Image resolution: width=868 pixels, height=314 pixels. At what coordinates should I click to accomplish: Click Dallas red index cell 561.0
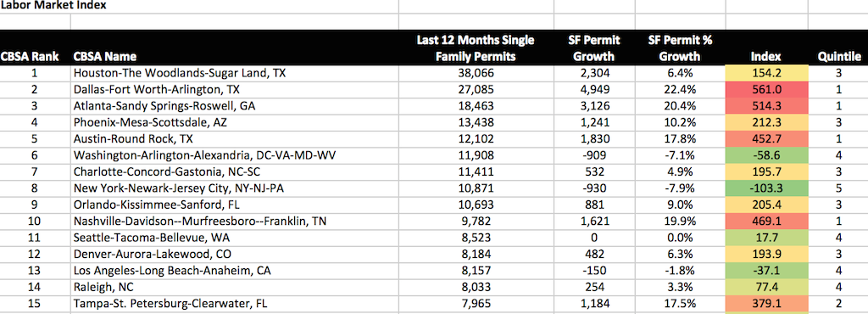[766, 89]
